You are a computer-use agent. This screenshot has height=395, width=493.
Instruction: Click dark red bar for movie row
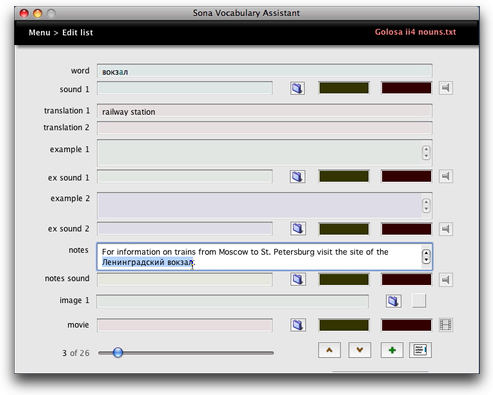(x=406, y=325)
